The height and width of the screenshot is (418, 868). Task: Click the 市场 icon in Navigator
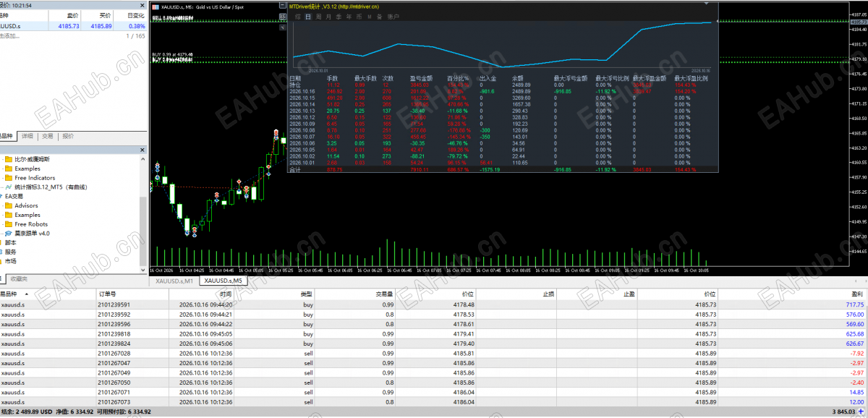click(x=1, y=261)
